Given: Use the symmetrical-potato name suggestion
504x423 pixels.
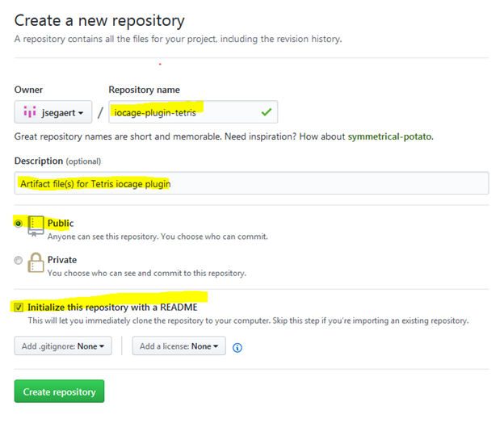Looking at the screenshot, I should point(389,136).
